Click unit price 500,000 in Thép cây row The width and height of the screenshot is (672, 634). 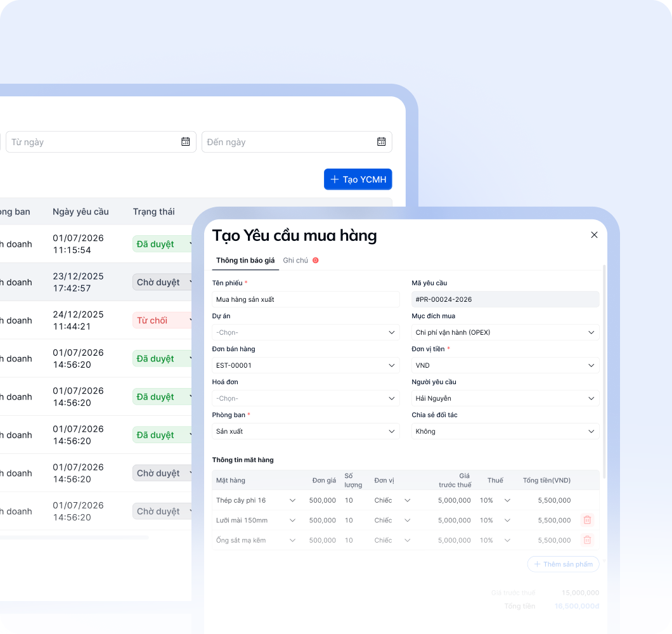[322, 500]
